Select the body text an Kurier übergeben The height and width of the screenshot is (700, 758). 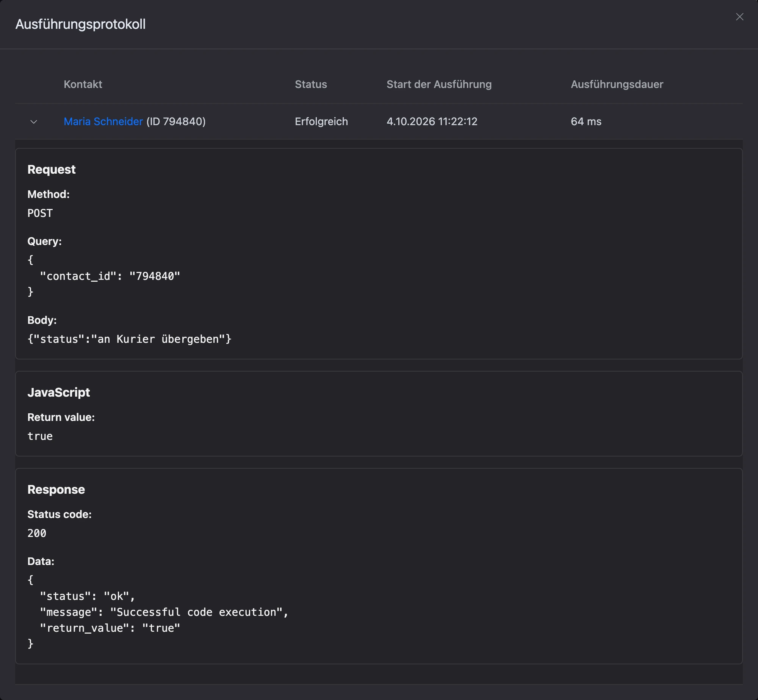pos(158,339)
